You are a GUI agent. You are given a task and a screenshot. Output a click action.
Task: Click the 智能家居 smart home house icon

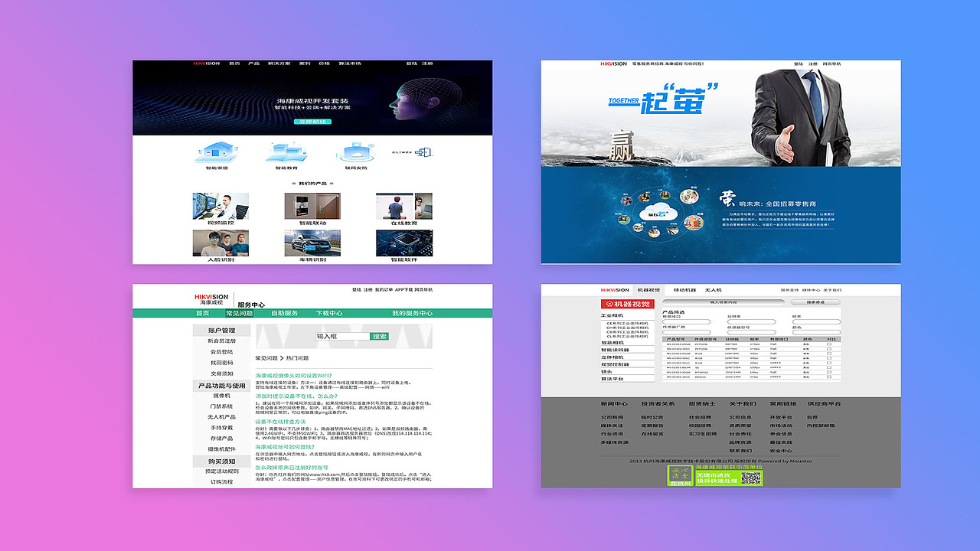coord(217,152)
